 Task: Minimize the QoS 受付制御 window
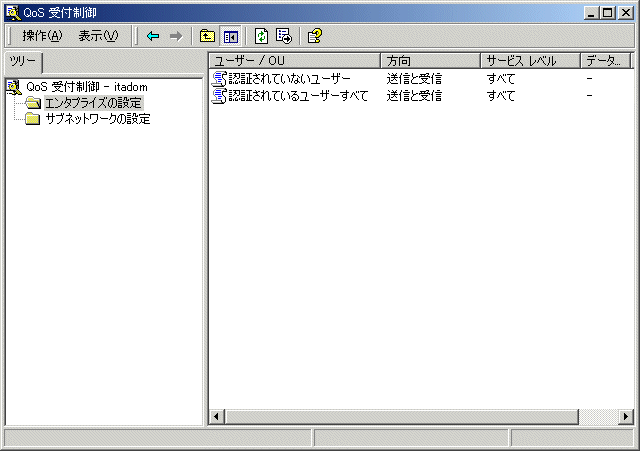(591, 13)
